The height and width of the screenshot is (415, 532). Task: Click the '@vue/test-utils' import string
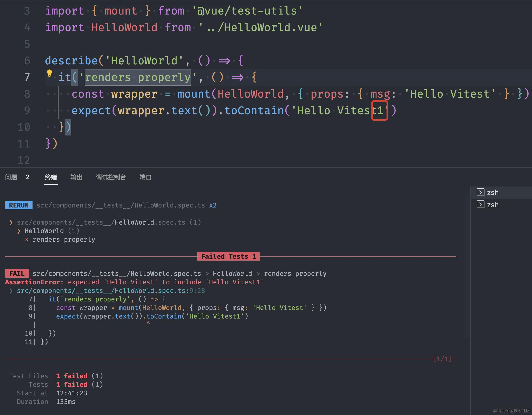[247, 11]
